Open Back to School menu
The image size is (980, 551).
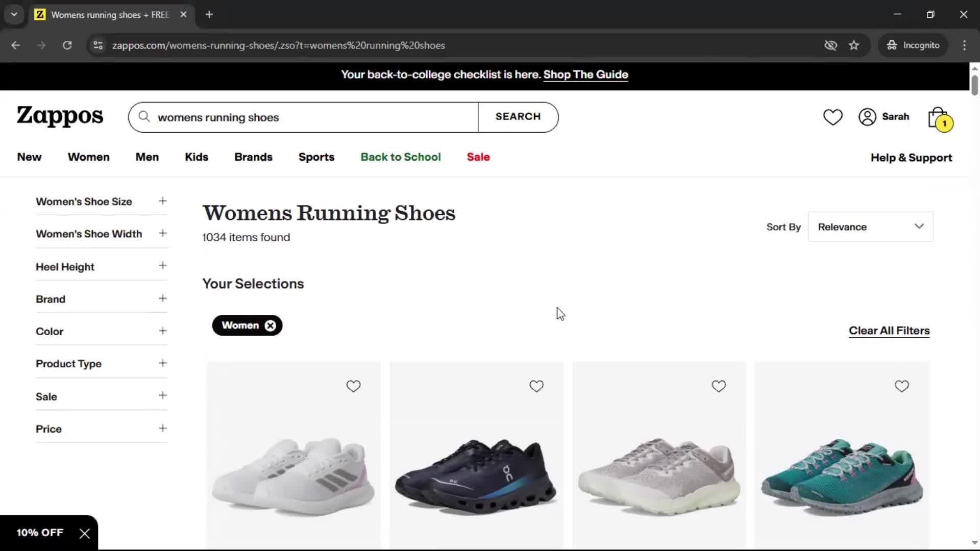point(401,157)
